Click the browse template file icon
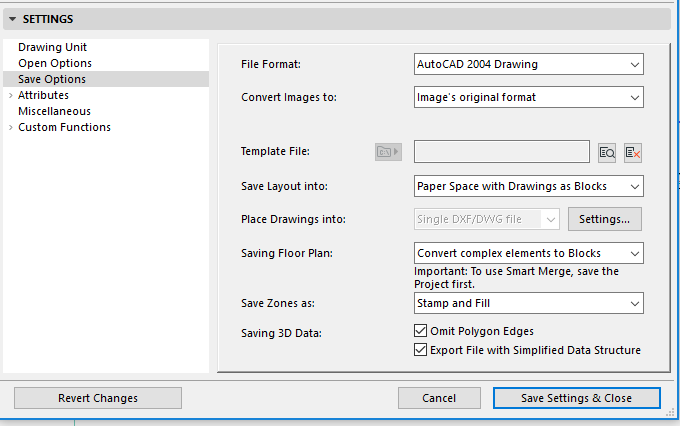 [x=607, y=152]
